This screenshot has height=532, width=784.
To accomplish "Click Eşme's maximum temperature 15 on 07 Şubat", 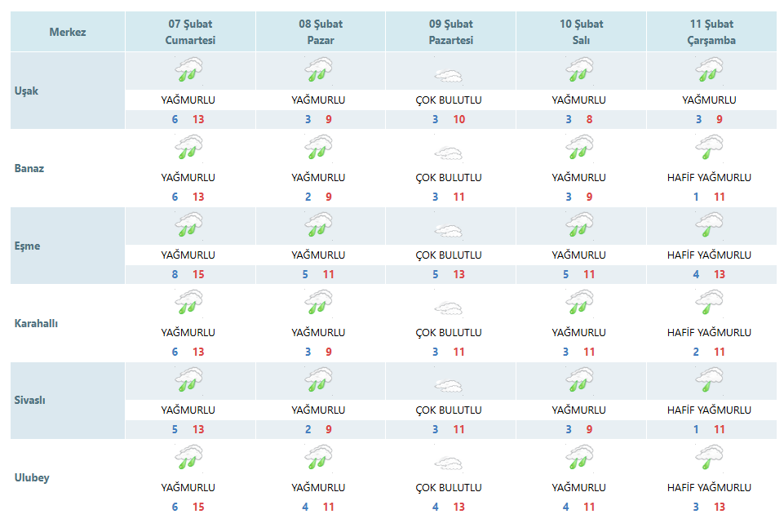I will click(x=198, y=274).
